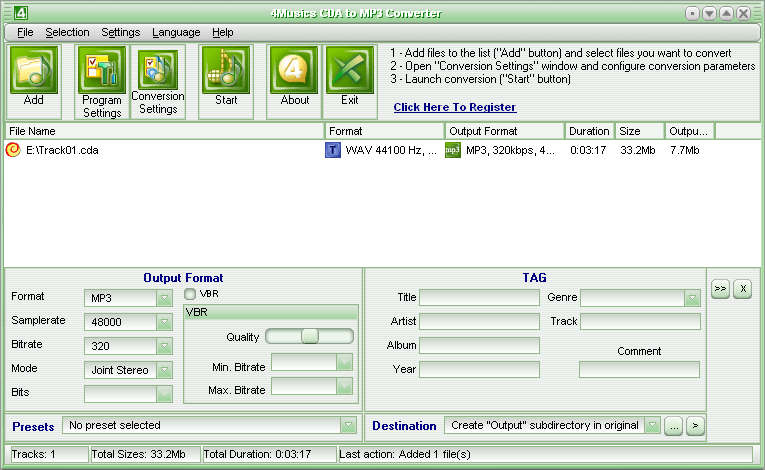
Task: Open the Settings menu
Action: pos(121,32)
